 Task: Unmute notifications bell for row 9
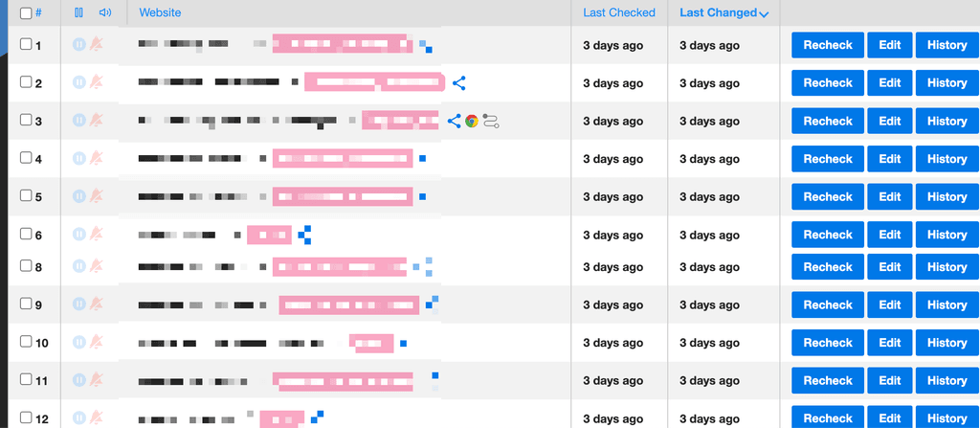(x=96, y=304)
